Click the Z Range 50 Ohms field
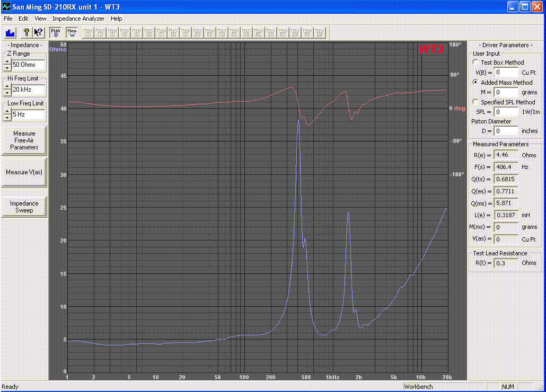 coord(29,65)
